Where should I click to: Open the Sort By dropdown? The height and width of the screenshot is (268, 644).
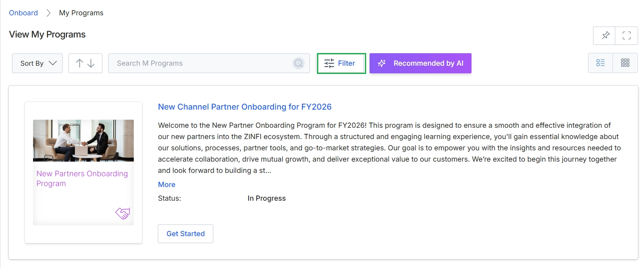37,63
